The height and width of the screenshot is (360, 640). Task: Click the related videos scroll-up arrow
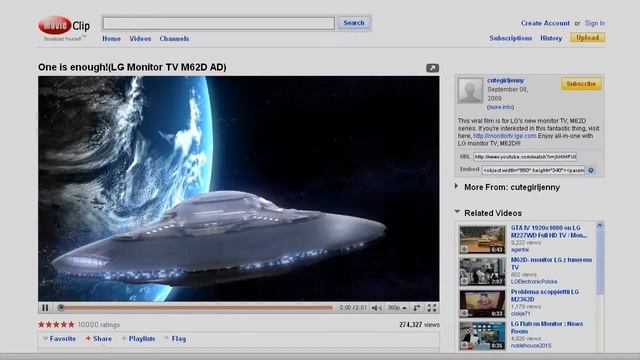coord(600,225)
